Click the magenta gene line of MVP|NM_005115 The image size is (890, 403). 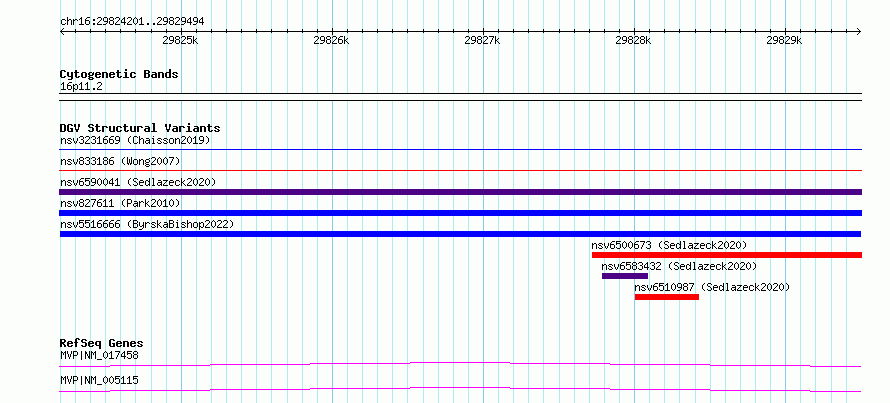click(460, 389)
